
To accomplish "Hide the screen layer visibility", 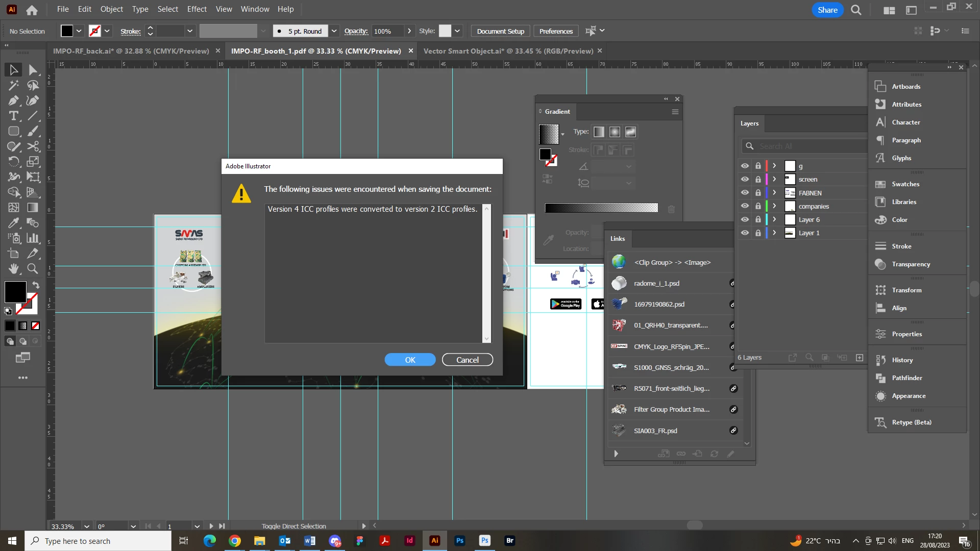I will [x=745, y=180].
